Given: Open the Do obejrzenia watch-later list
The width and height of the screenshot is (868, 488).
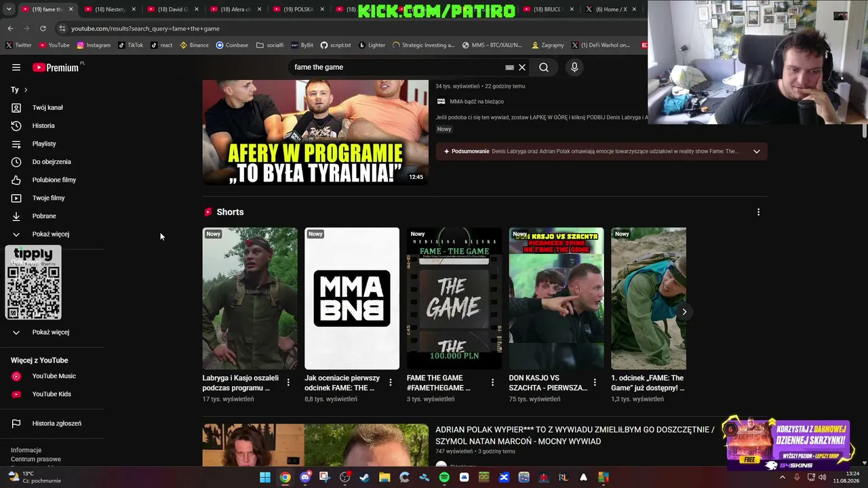Looking at the screenshot, I should (52, 162).
